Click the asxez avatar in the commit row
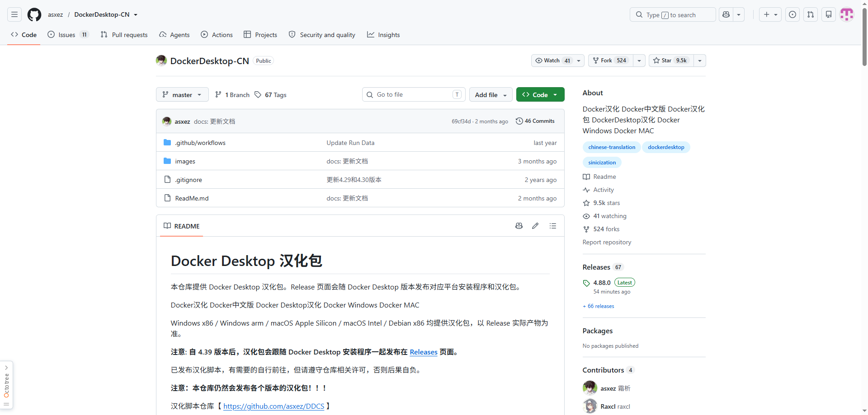The height and width of the screenshot is (415, 868). (x=167, y=121)
